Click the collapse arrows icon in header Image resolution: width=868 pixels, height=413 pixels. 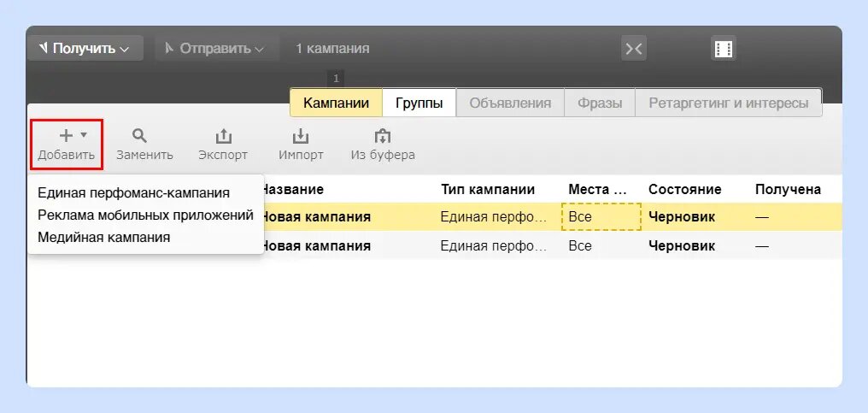point(633,49)
